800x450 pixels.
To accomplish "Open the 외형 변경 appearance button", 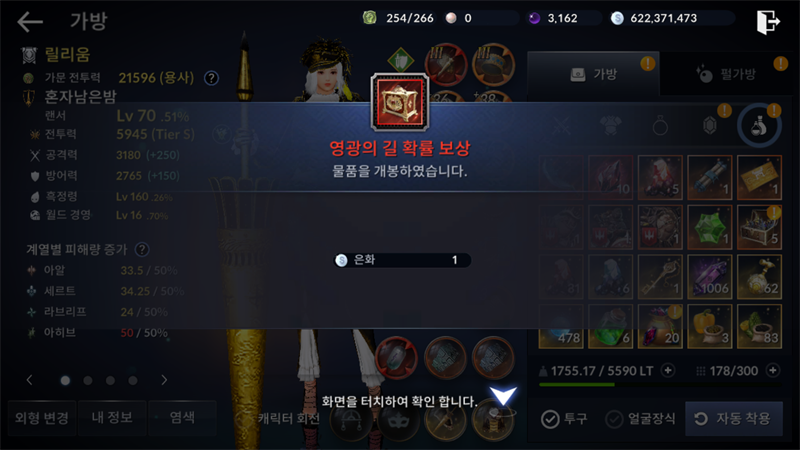I will (42, 418).
